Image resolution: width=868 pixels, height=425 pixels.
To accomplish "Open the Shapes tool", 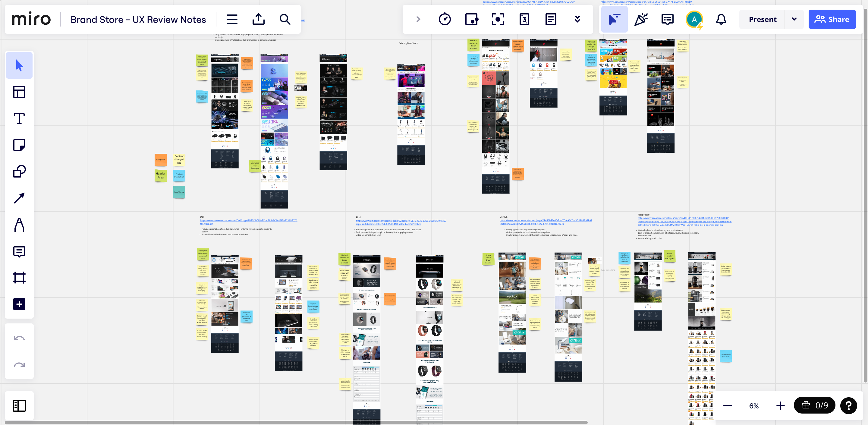I will (x=19, y=172).
